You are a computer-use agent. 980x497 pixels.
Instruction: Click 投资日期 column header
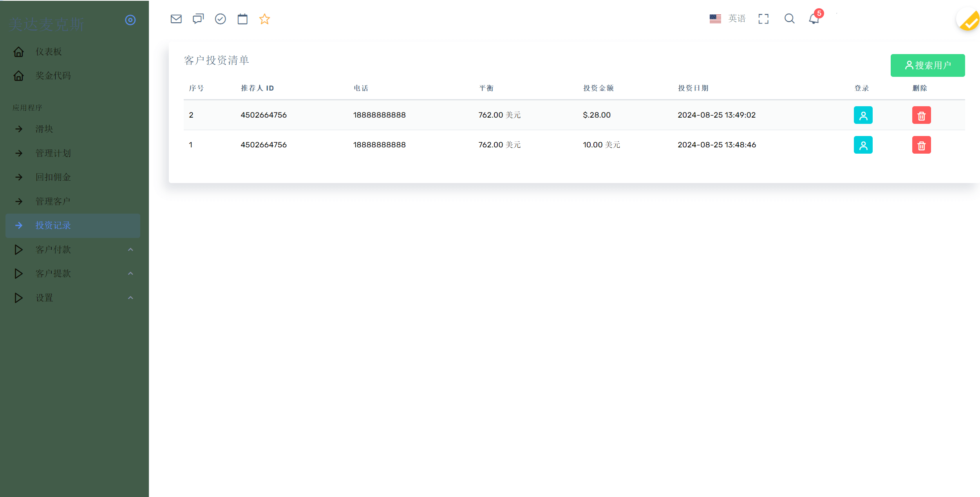693,88
